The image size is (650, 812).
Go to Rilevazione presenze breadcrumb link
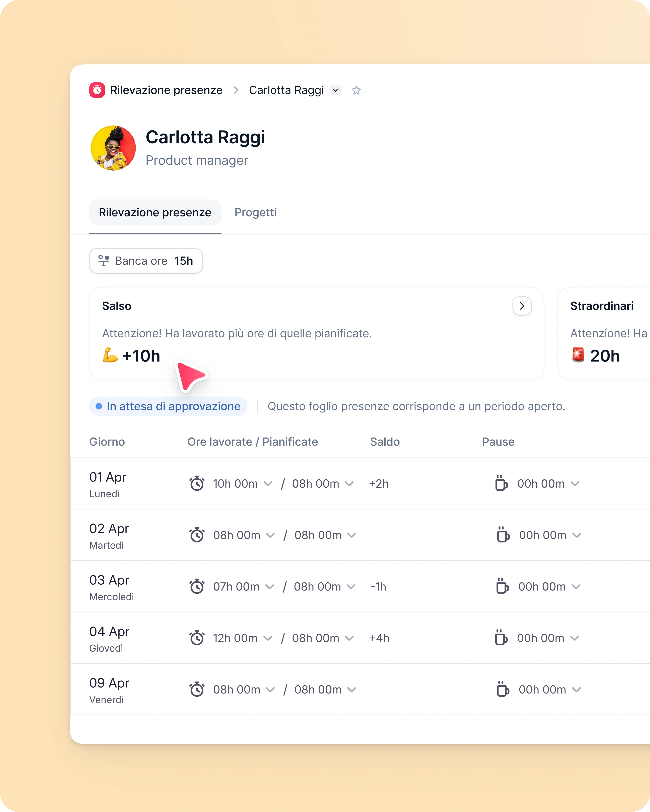click(x=166, y=90)
